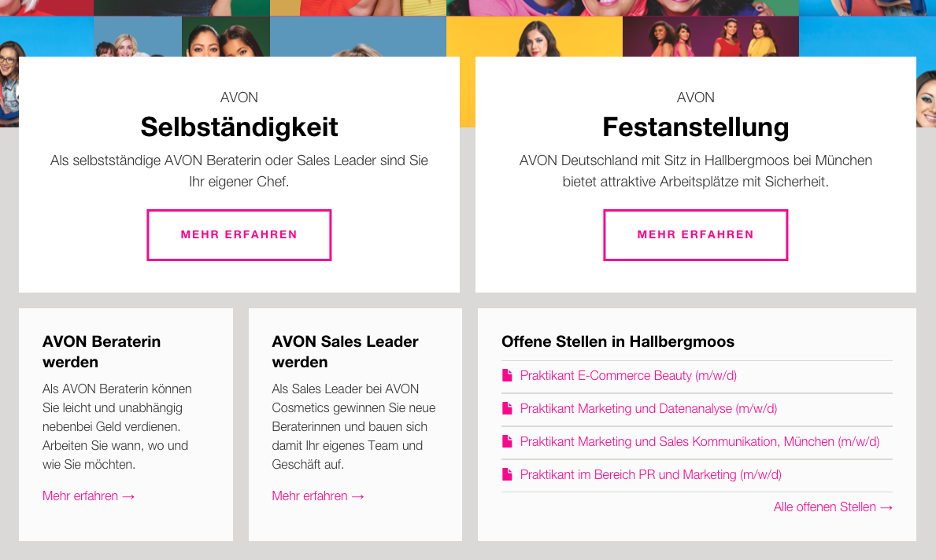936x560 pixels.
Task: Open Praktikant E-Commerce Beauty (m/w/d) job link
Action: click(628, 376)
